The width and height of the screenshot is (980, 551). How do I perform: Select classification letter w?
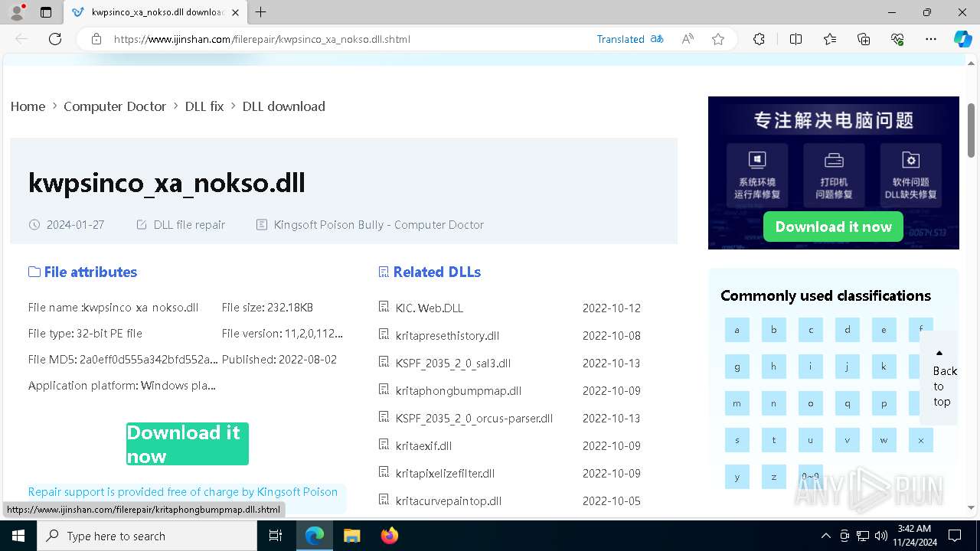(x=884, y=440)
